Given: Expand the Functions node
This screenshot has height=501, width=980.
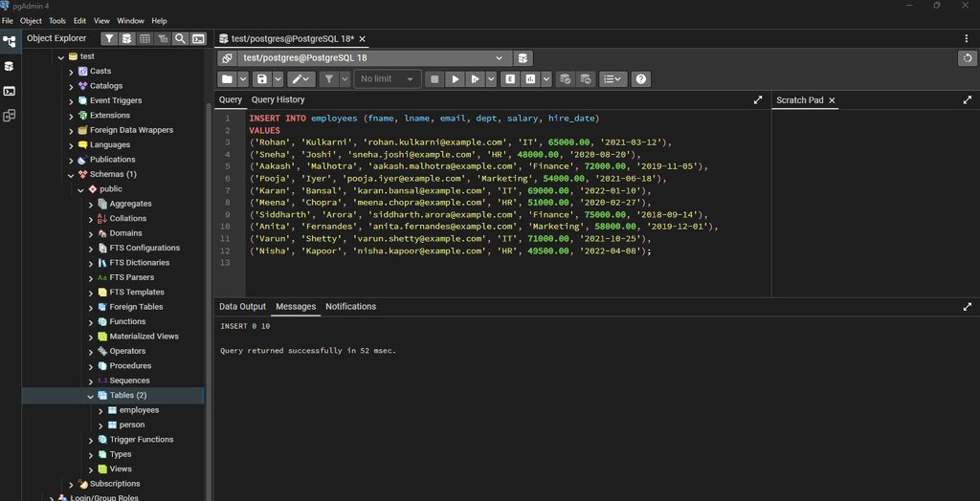Looking at the screenshot, I should [x=91, y=321].
